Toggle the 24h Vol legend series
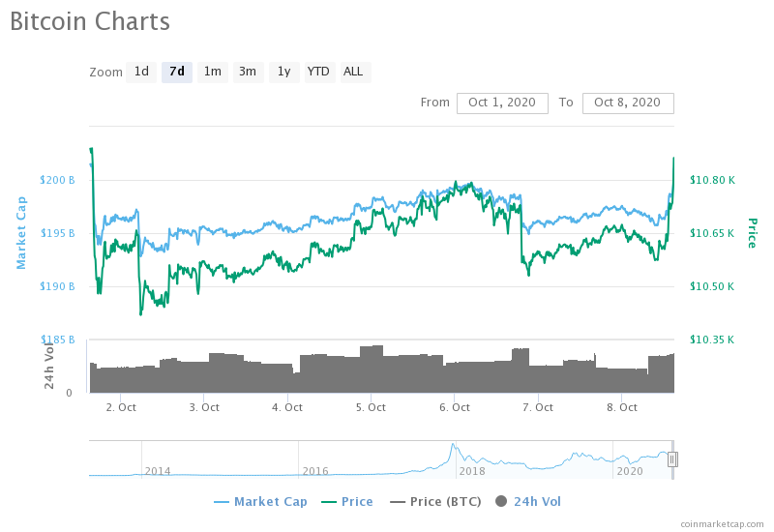 (528, 501)
